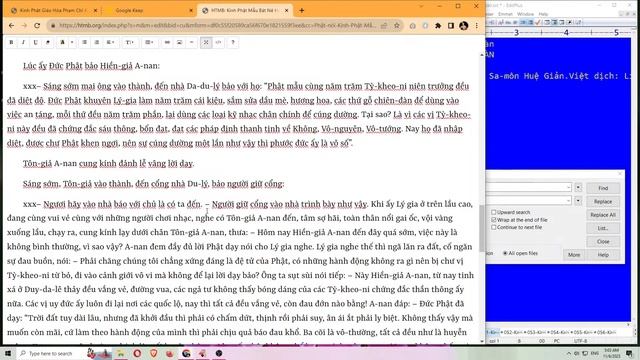
Task: Toggle bold formatting in the editor toolbar
Action: [x=11, y=42]
